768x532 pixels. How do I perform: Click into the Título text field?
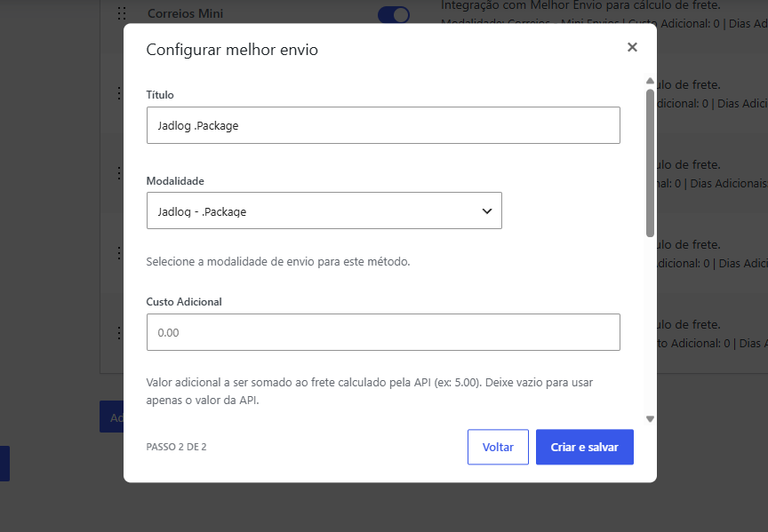pos(383,125)
